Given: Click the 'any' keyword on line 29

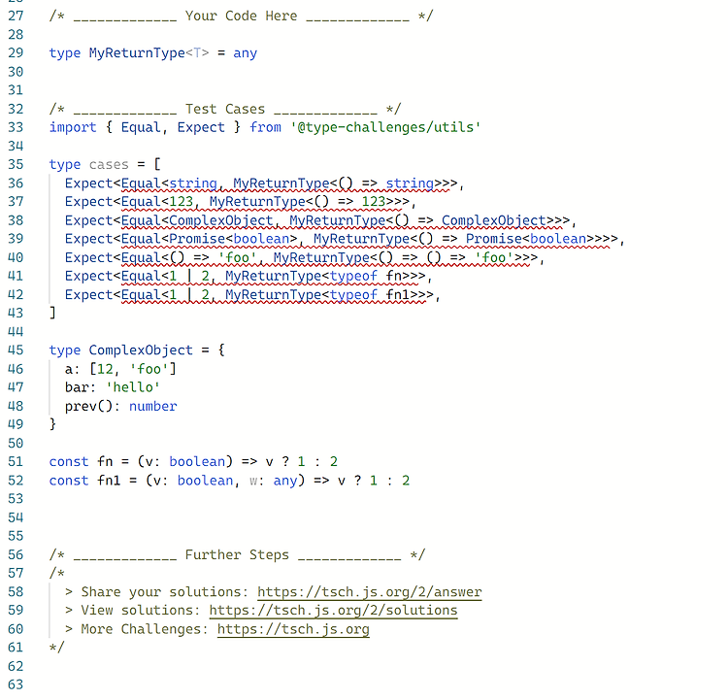Looking at the screenshot, I should 246,53.
